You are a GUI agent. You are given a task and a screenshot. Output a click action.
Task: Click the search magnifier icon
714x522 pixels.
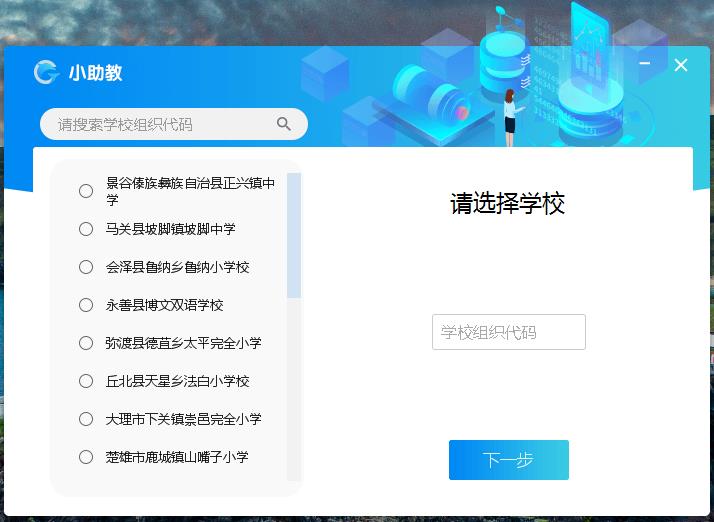point(284,123)
